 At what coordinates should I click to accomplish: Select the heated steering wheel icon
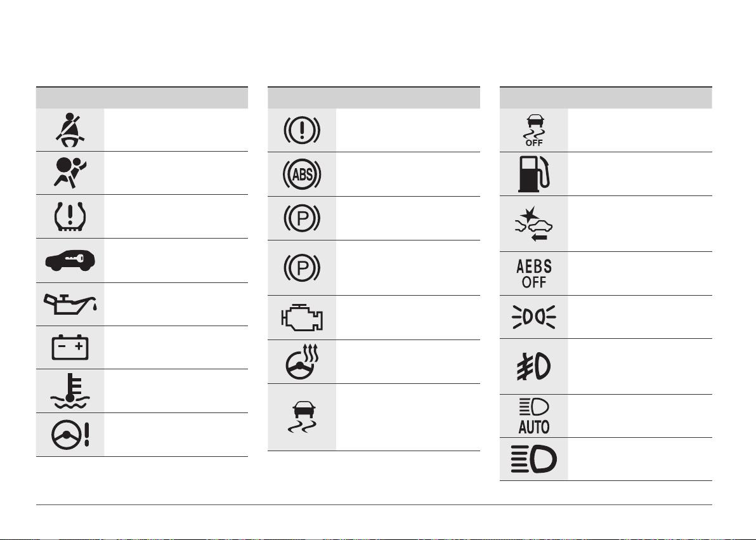[302, 362]
